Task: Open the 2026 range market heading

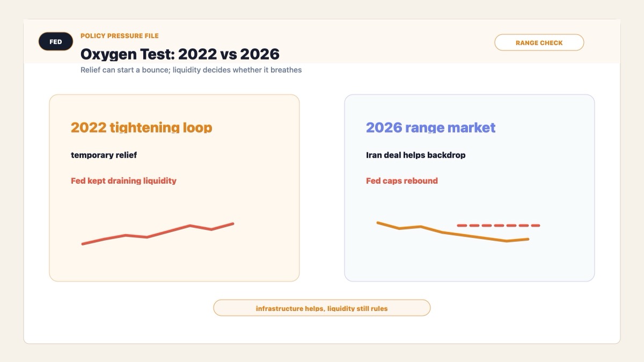Action: click(x=430, y=127)
